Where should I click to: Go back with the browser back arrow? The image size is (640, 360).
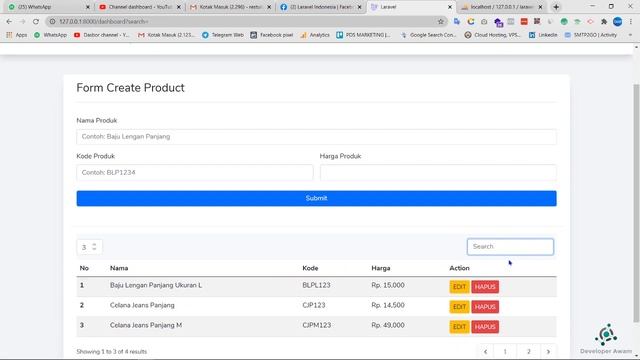click(9, 22)
